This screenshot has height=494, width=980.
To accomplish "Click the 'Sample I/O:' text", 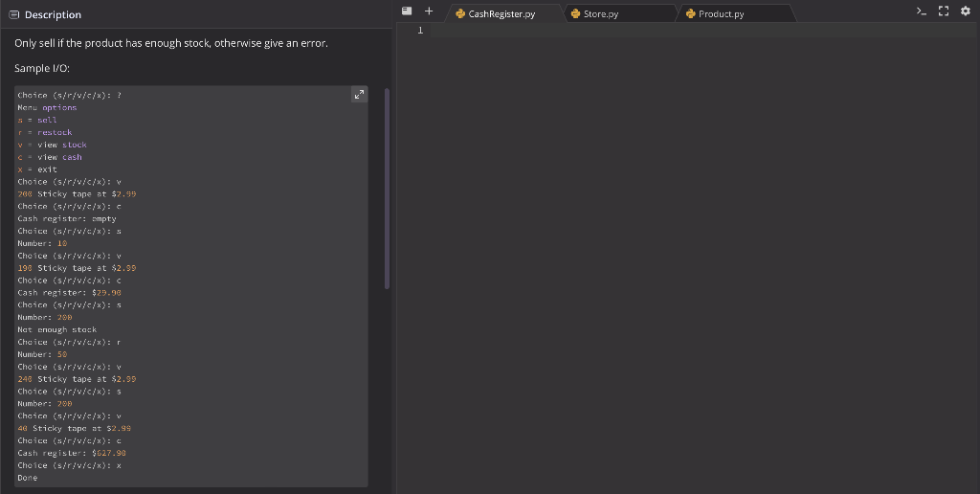I will point(42,68).
